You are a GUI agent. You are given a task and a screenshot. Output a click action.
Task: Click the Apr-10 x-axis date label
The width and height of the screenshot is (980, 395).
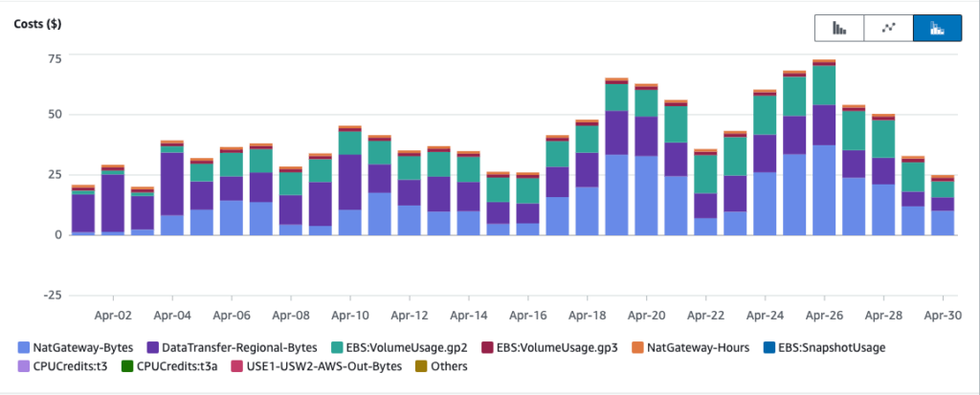350,314
